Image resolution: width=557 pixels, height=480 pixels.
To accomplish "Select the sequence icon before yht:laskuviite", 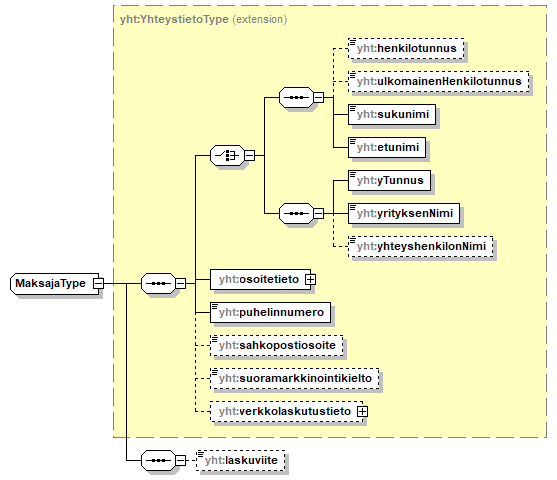I will click(158, 460).
